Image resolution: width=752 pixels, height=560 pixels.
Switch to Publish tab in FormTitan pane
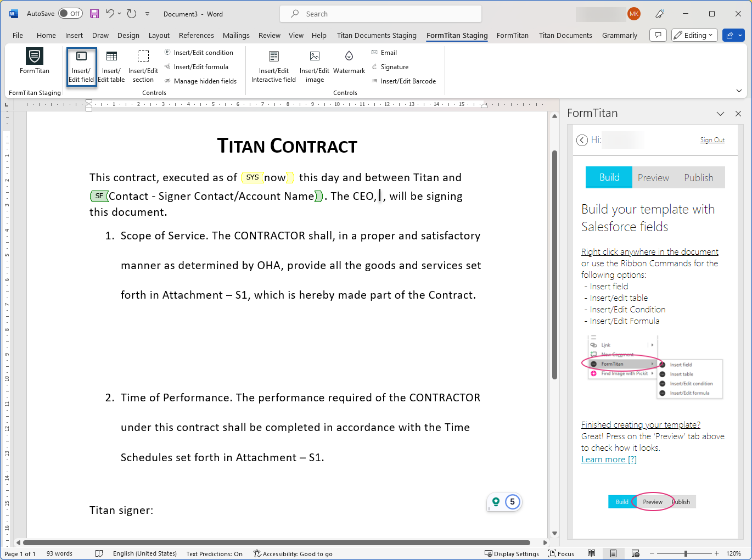pyautogui.click(x=699, y=177)
